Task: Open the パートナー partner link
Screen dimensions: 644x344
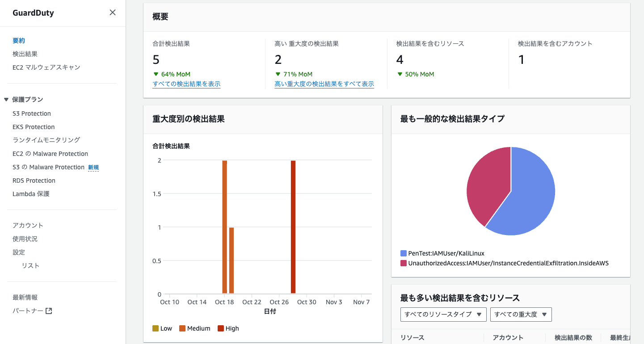Action: 28,311
